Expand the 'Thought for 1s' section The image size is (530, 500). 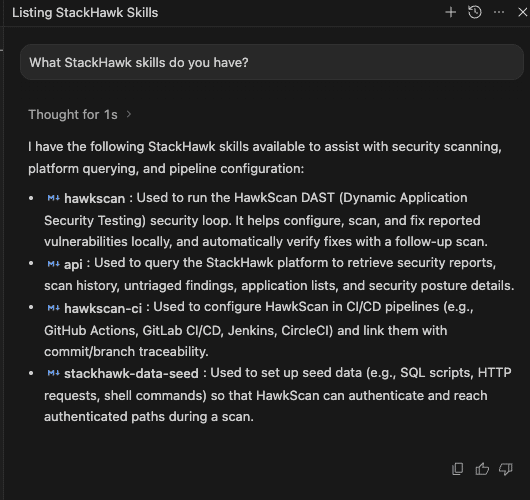pyautogui.click(x=80, y=115)
